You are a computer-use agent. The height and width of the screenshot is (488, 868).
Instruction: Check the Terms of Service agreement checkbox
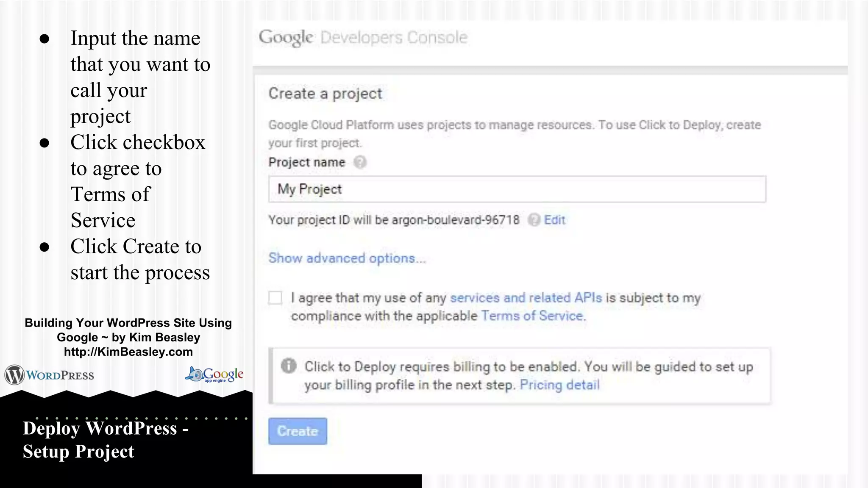coord(275,298)
